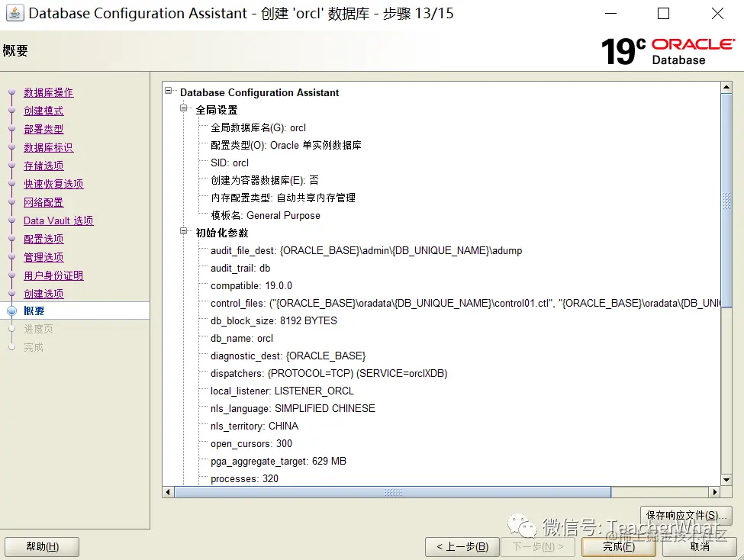Screen dimensions: 744x560
Task: Click the 完成(F) finish button
Action: coord(619,547)
